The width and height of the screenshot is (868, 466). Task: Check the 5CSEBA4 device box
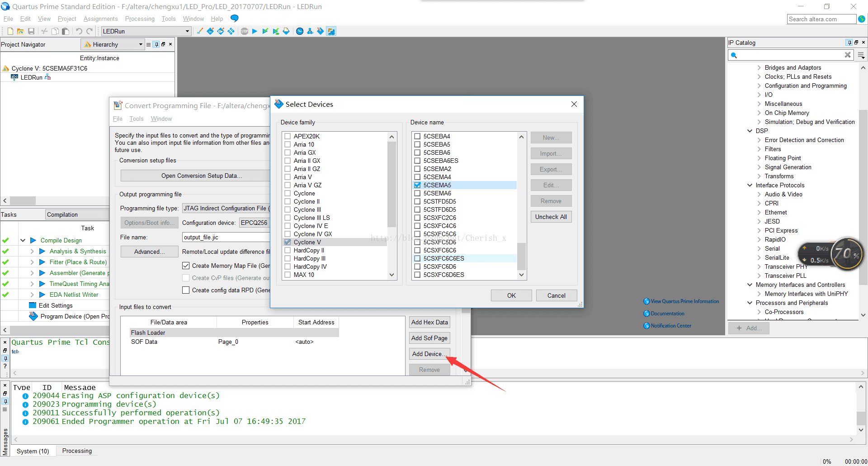point(417,136)
